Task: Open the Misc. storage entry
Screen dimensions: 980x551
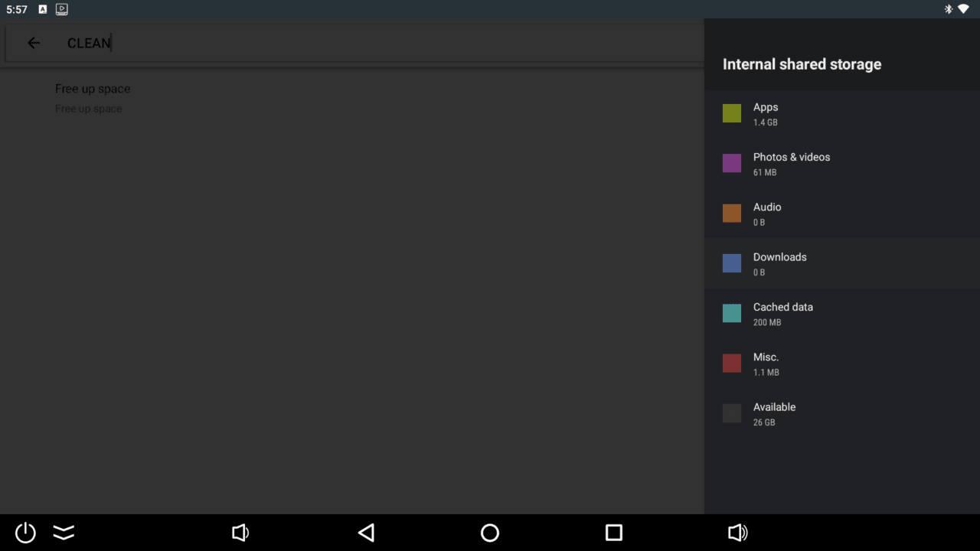Action: click(x=841, y=364)
